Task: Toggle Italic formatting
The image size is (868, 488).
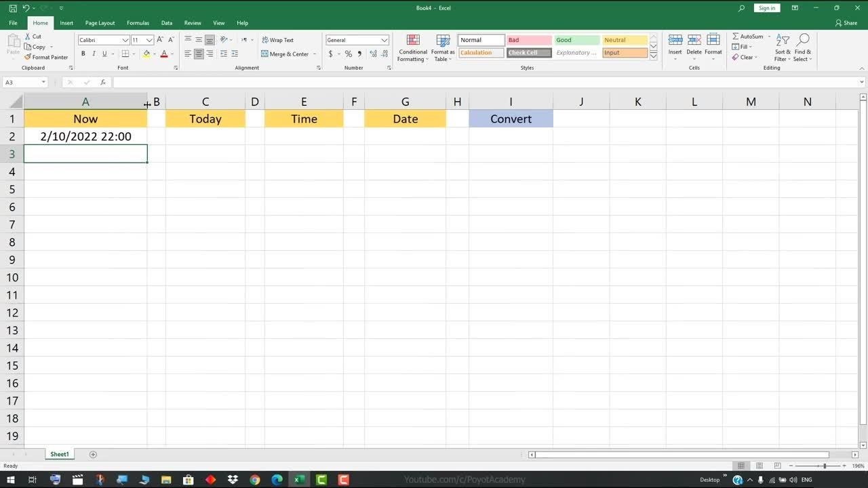Action: (94, 54)
